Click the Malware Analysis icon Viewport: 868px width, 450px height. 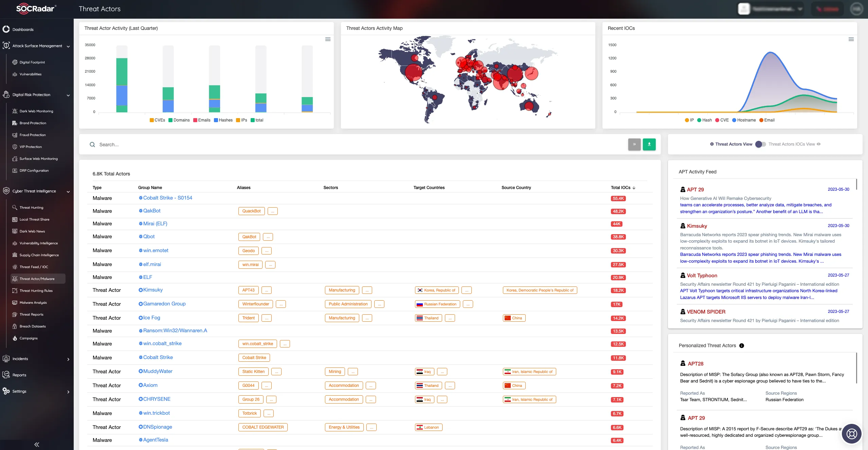pyautogui.click(x=15, y=302)
